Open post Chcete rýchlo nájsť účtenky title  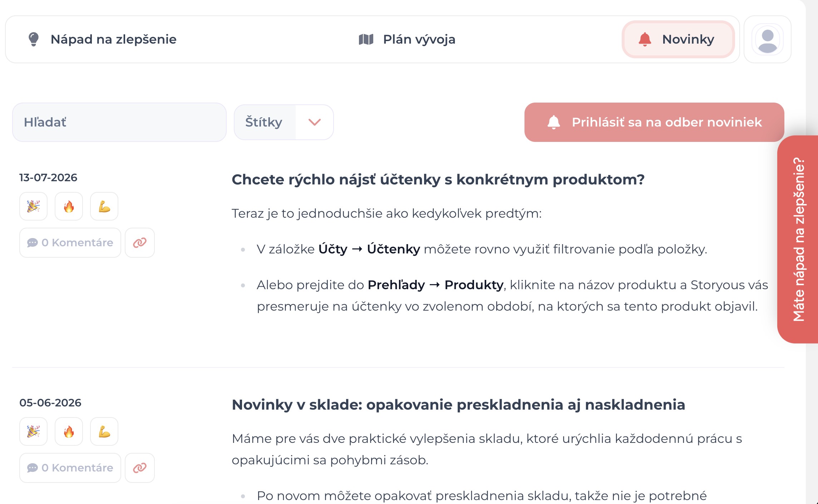coord(438,179)
